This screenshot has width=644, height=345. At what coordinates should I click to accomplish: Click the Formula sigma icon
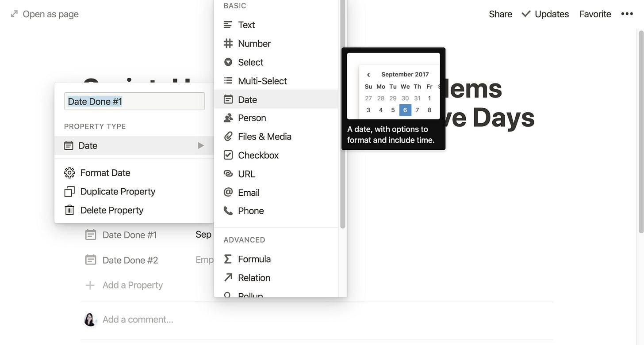228,259
